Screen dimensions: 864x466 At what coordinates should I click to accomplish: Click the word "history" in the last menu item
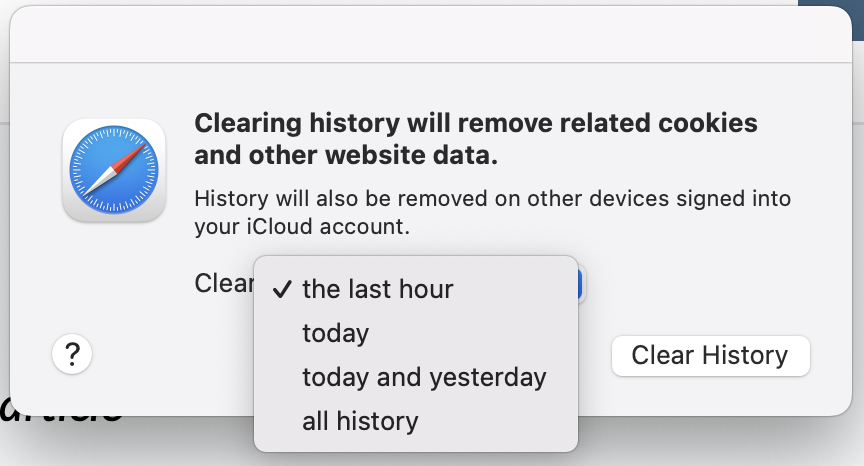coord(377,421)
